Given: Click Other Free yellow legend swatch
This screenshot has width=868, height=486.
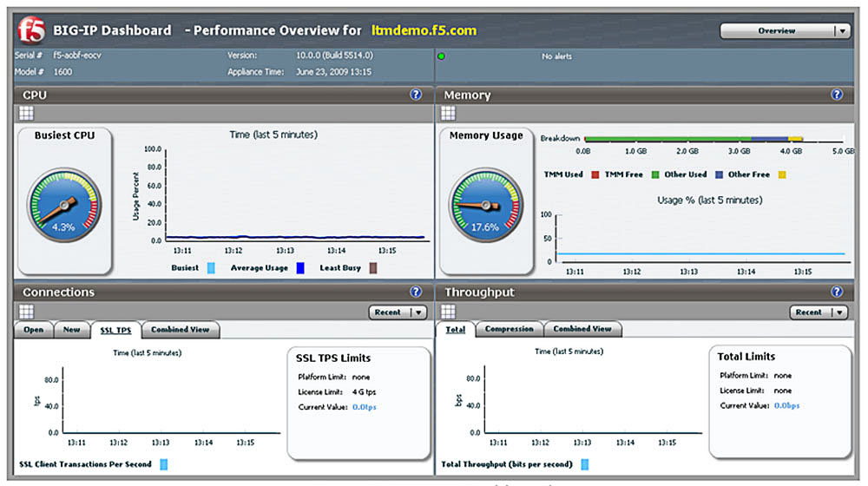Looking at the screenshot, I should click(782, 175).
